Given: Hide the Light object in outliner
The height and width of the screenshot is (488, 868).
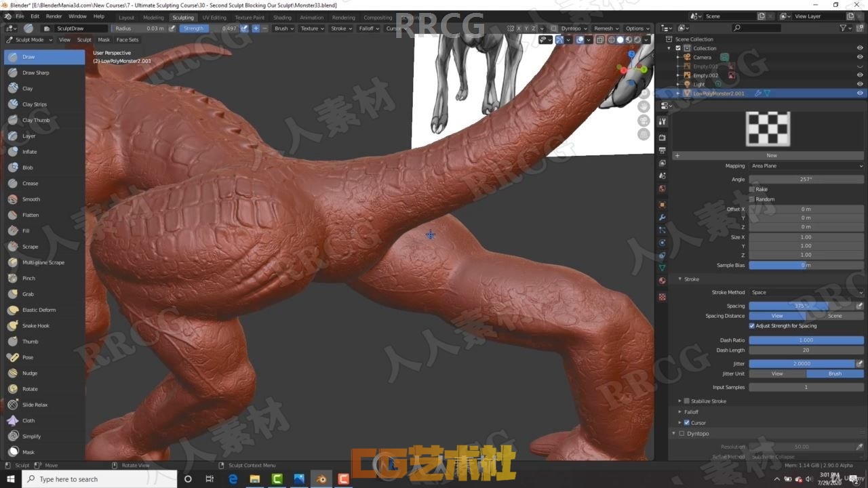Looking at the screenshot, I should click(x=860, y=84).
